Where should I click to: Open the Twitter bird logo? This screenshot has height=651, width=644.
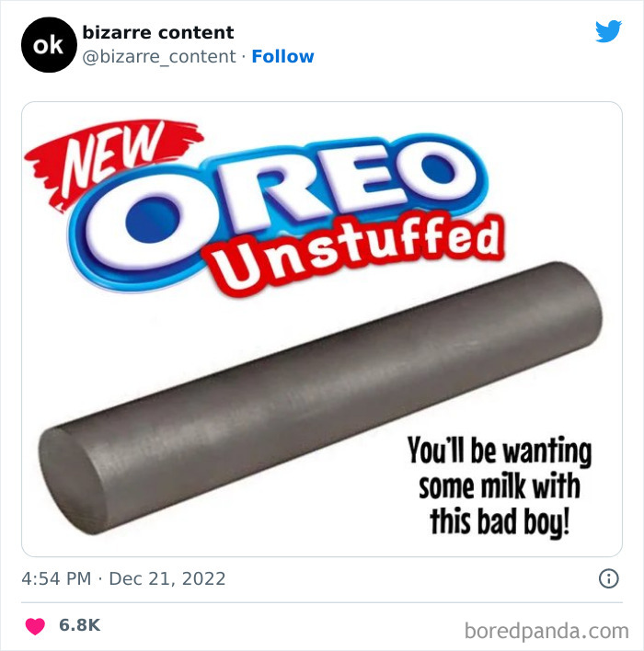coord(608,31)
